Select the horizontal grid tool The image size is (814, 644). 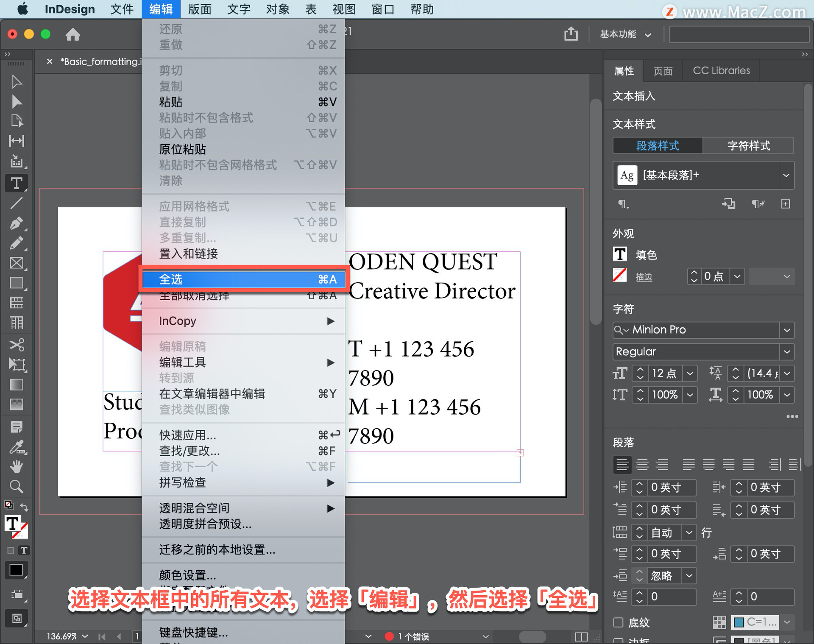pyautogui.click(x=17, y=303)
